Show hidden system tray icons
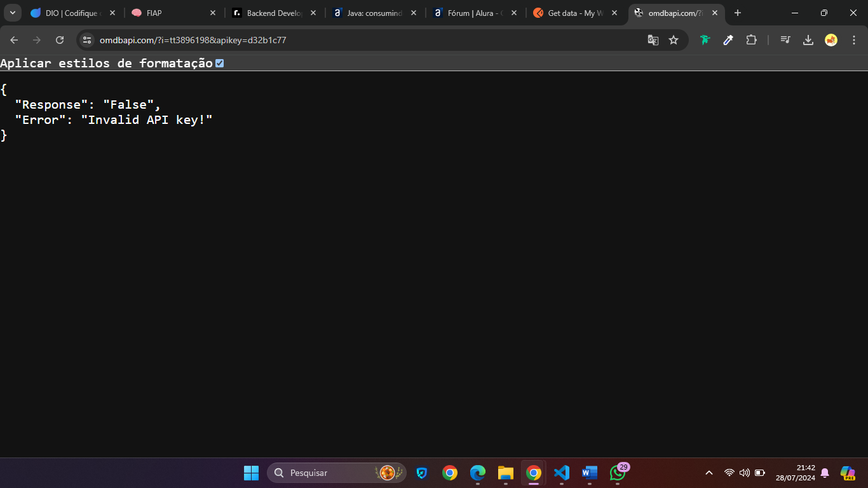 coord(709,473)
